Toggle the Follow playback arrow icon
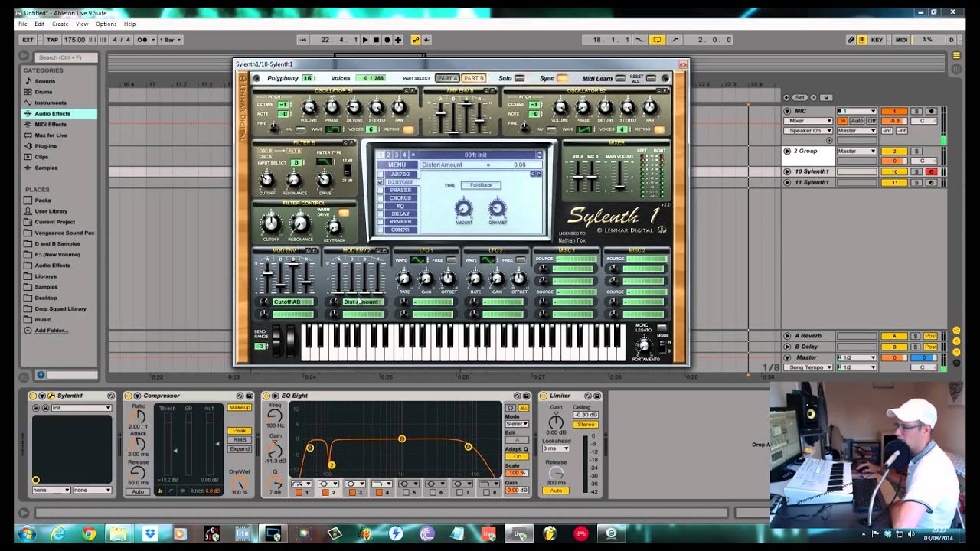The width and height of the screenshot is (980, 551). point(303,40)
